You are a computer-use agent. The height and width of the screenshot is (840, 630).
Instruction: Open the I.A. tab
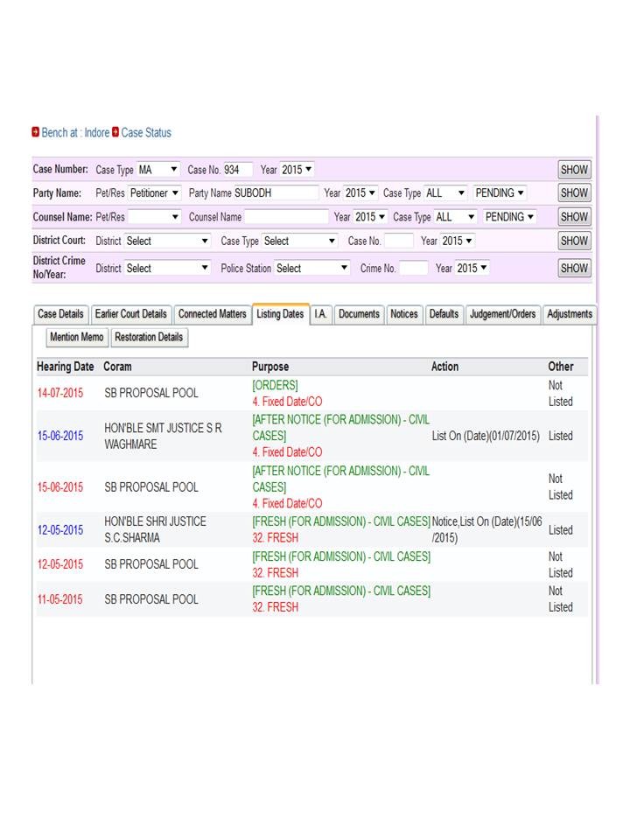(321, 314)
